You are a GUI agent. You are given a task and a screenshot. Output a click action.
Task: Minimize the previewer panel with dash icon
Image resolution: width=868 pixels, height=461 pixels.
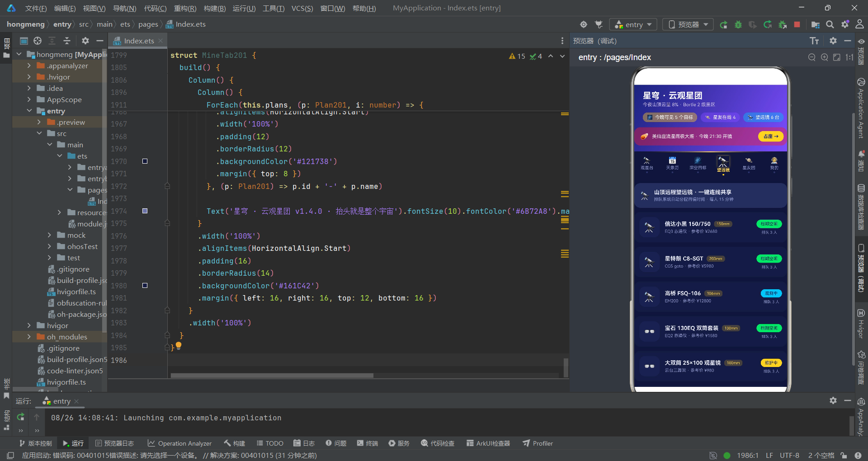(x=848, y=41)
